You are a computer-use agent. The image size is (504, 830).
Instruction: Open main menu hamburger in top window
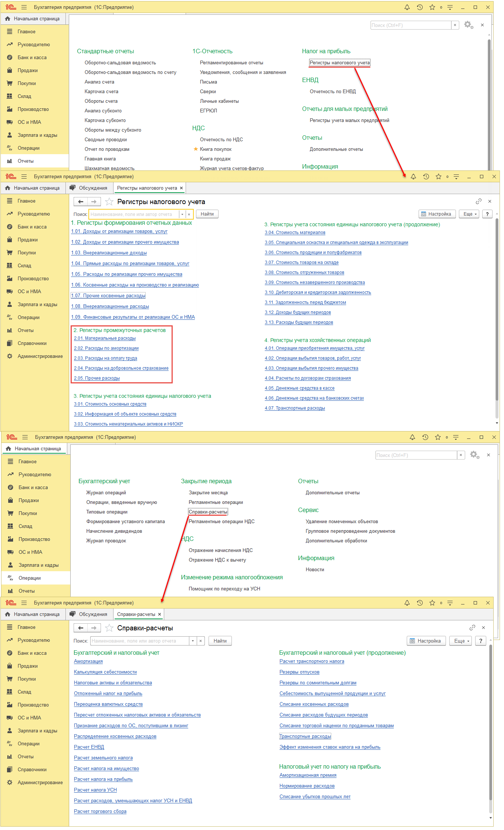pos(24,7)
